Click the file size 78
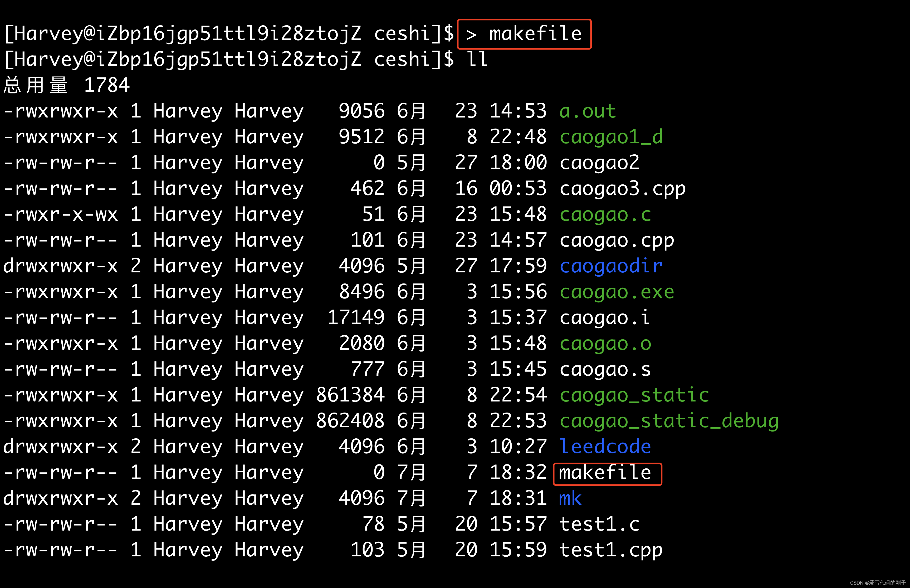This screenshot has width=910, height=588. [x=374, y=524]
